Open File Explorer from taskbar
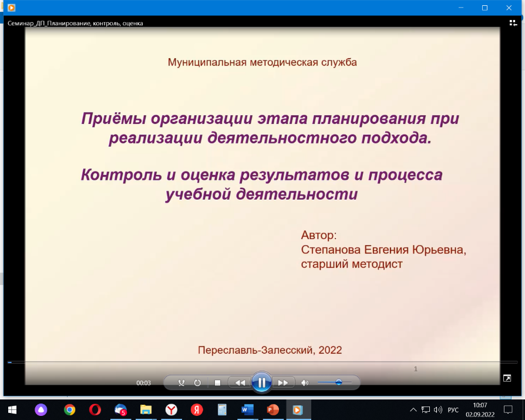The width and height of the screenshot is (525, 420). pyautogui.click(x=146, y=409)
